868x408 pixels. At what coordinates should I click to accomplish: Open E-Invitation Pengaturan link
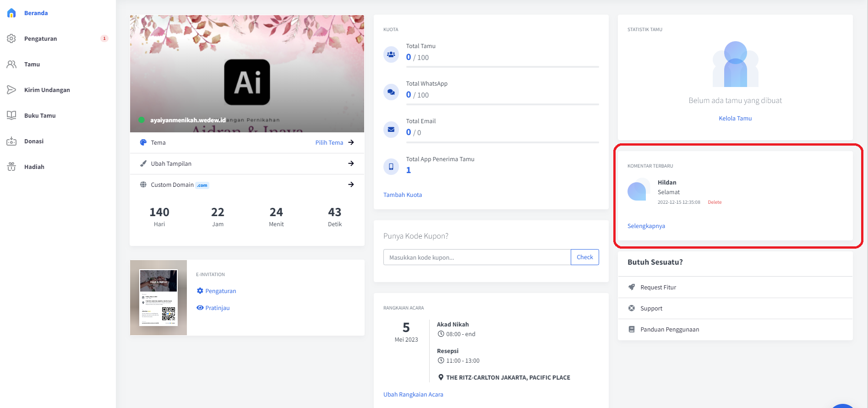pyautogui.click(x=221, y=291)
